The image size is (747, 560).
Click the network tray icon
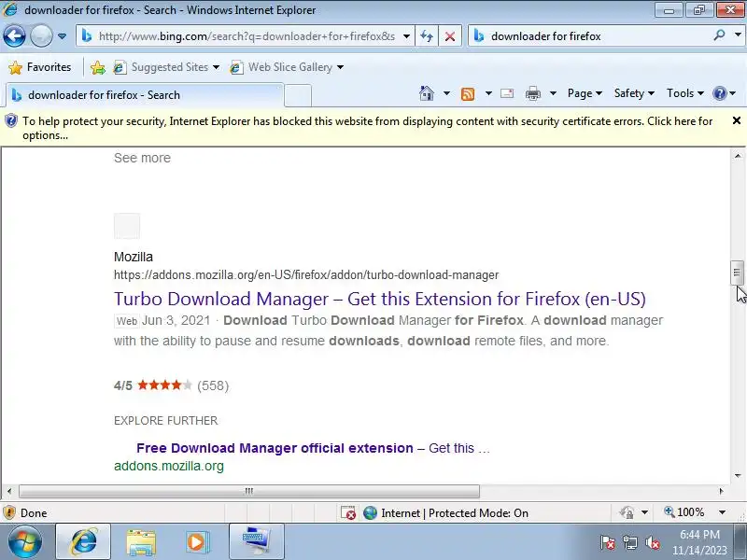[x=629, y=542]
